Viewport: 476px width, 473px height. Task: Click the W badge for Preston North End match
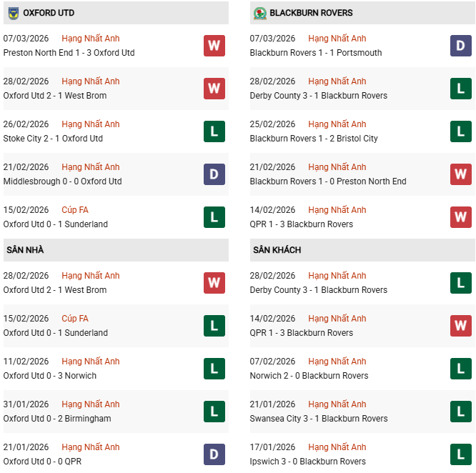coord(214,46)
